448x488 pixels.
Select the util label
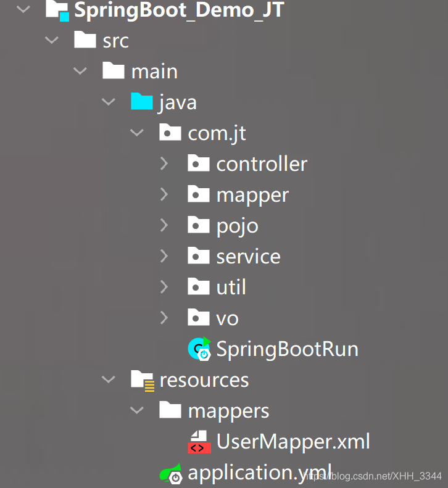coord(231,287)
